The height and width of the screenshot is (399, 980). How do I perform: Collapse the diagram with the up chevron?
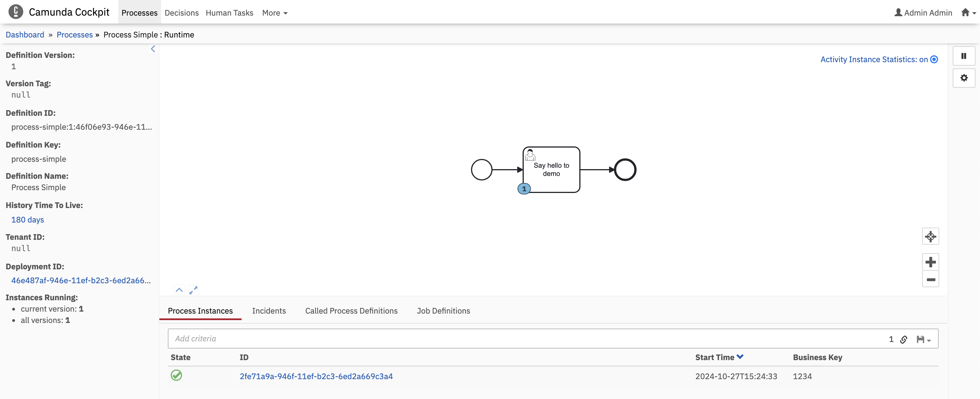coord(179,290)
